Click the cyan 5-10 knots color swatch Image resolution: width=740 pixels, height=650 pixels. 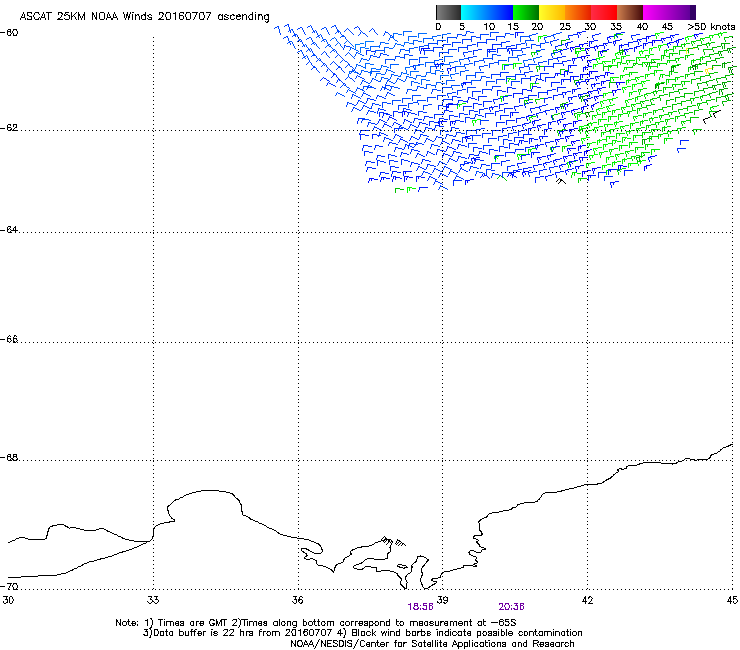pyautogui.click(x=474, y=12)
